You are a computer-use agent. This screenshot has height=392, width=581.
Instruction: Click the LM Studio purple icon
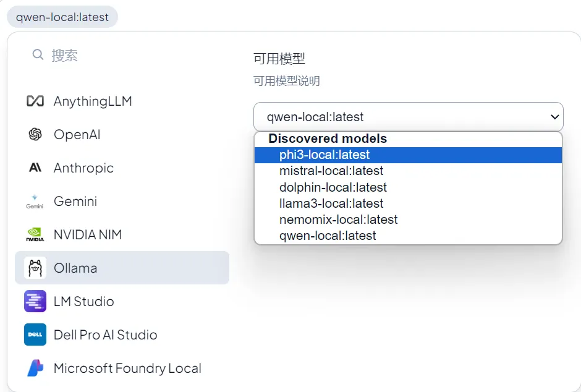[35, 301]
